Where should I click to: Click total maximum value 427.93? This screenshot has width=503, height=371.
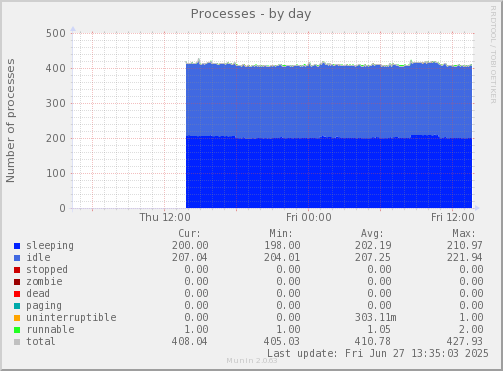click(465, 341)
